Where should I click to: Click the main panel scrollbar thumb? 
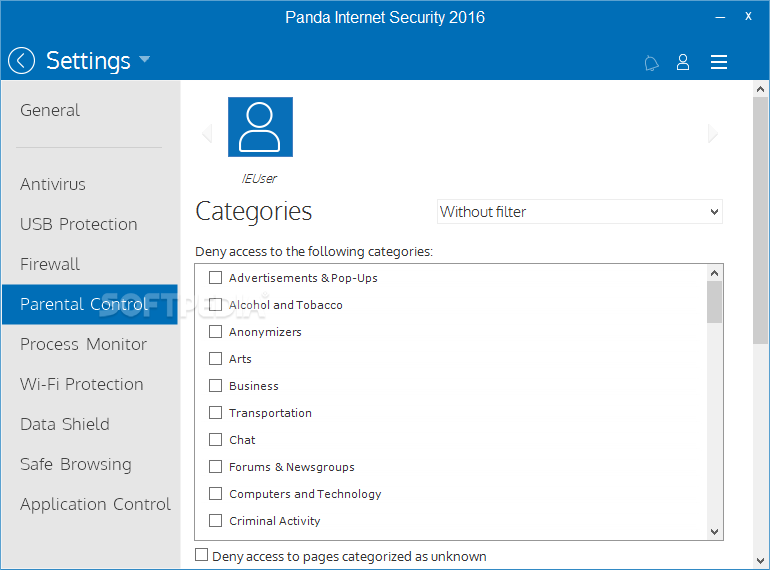760,220
